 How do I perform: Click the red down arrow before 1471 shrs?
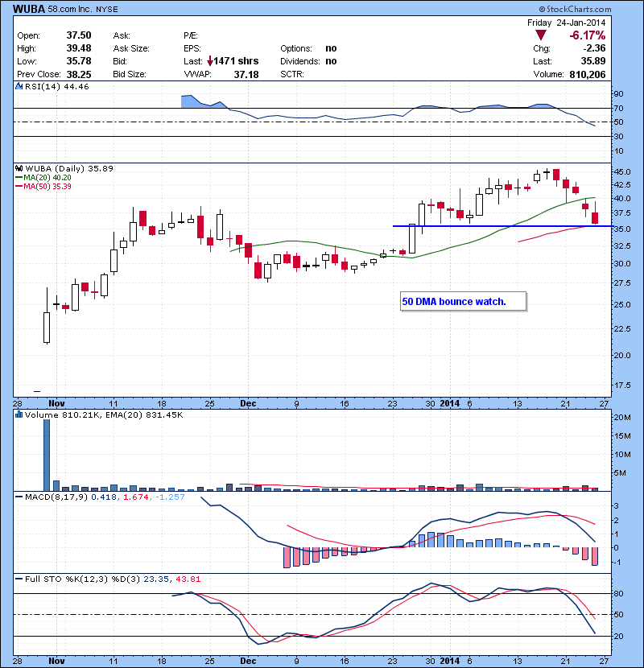209,61
